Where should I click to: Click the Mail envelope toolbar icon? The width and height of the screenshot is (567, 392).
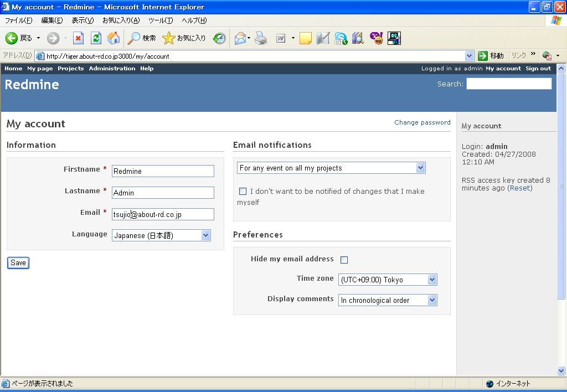pyautogui.click(x=240, y=38)
